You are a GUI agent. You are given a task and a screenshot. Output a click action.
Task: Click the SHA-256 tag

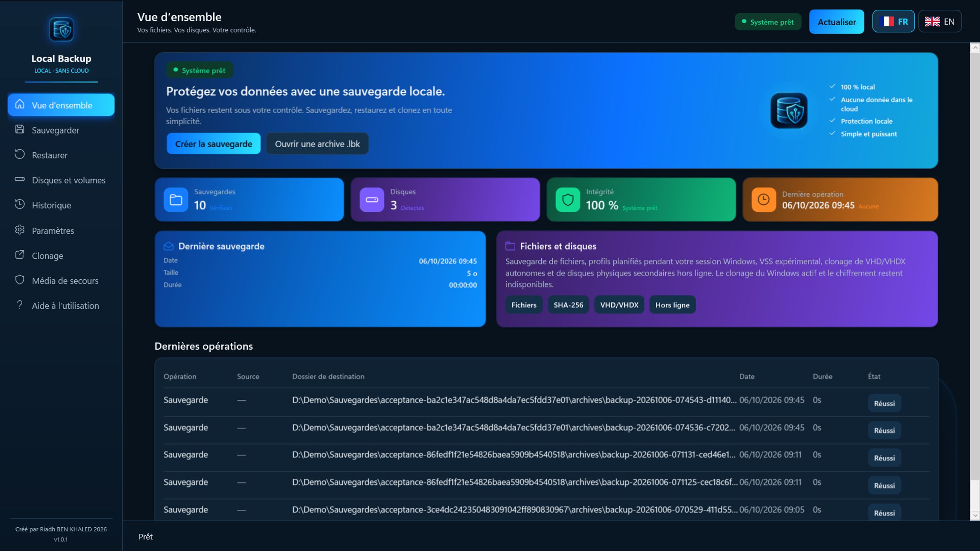tap(568, 305)
